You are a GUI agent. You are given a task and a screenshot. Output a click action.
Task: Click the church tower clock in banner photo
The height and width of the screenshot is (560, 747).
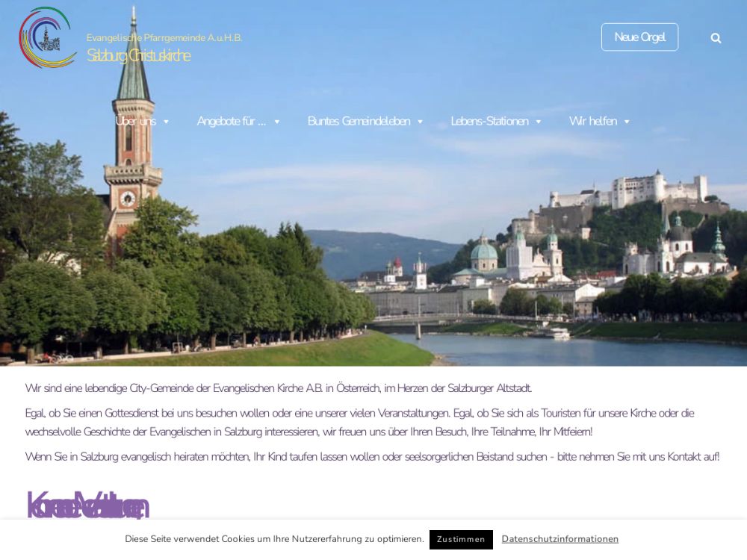[x=128, y=199]
